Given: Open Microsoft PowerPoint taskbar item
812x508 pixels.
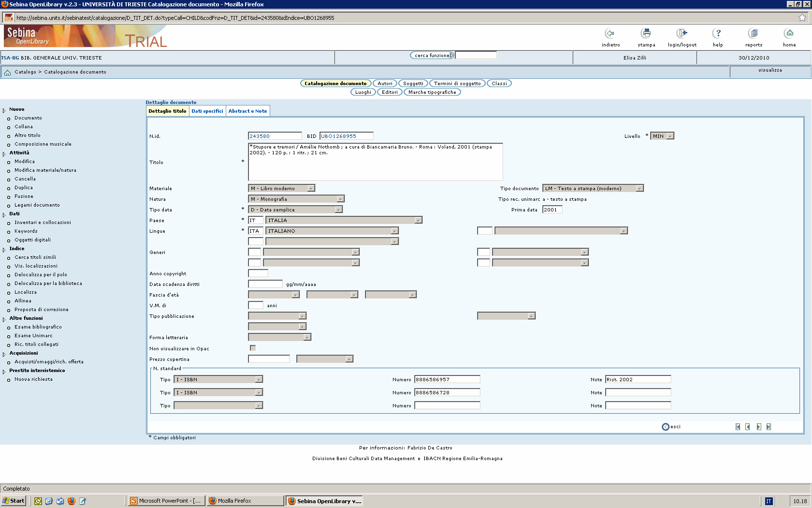Looking at the screenshot, I should point(166,501).
